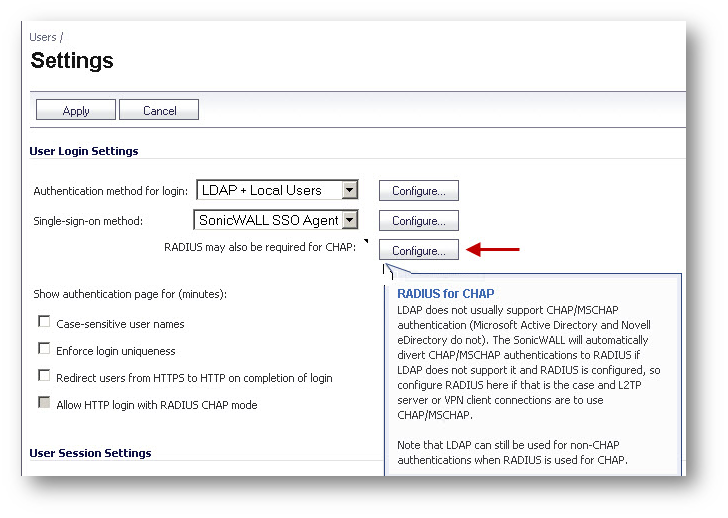Viewport: 728px width, 518px height.
Task: Check Redirect users from HTTPS to HTTP
Action: [x=44, y=376]
